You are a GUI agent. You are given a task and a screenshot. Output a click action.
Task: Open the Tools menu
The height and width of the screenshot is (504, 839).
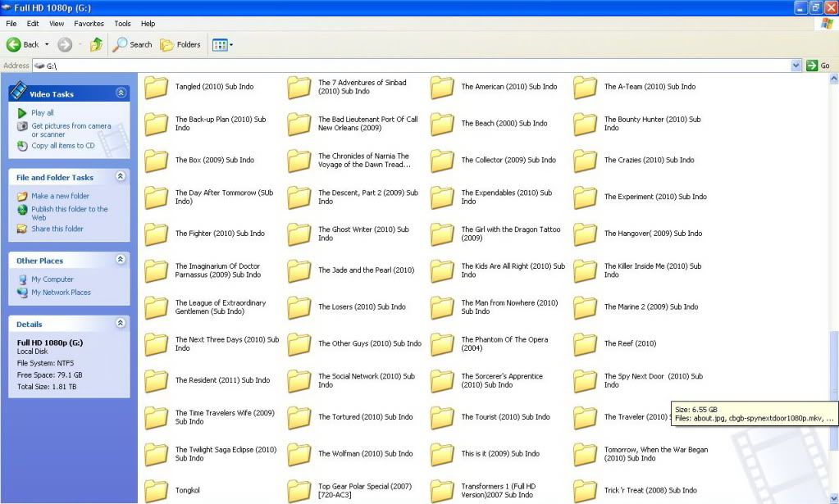click(122, 24)
